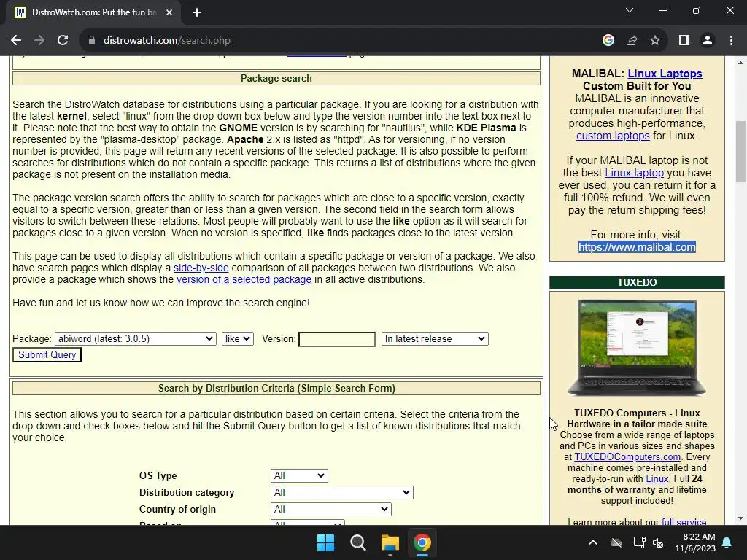Click 'Search by Distribution Criteria' heading
Image resolution: width=747 pixels, height=560 pixels.
(276, 388)
